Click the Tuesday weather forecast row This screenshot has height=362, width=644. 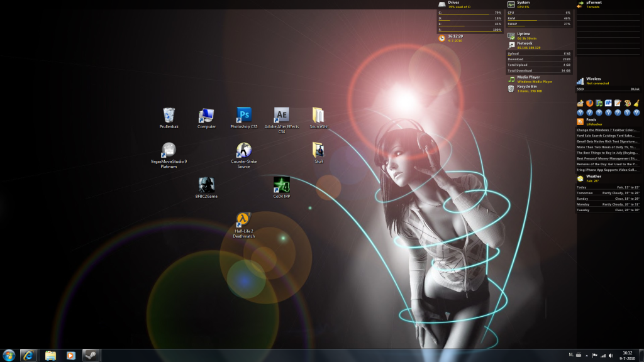tap(608, 210)
